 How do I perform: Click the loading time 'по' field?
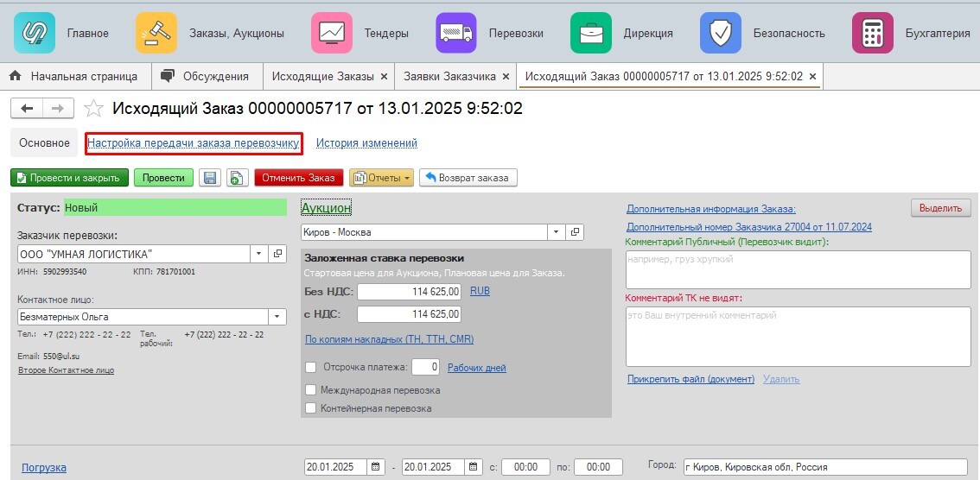(x=598, y=467)
